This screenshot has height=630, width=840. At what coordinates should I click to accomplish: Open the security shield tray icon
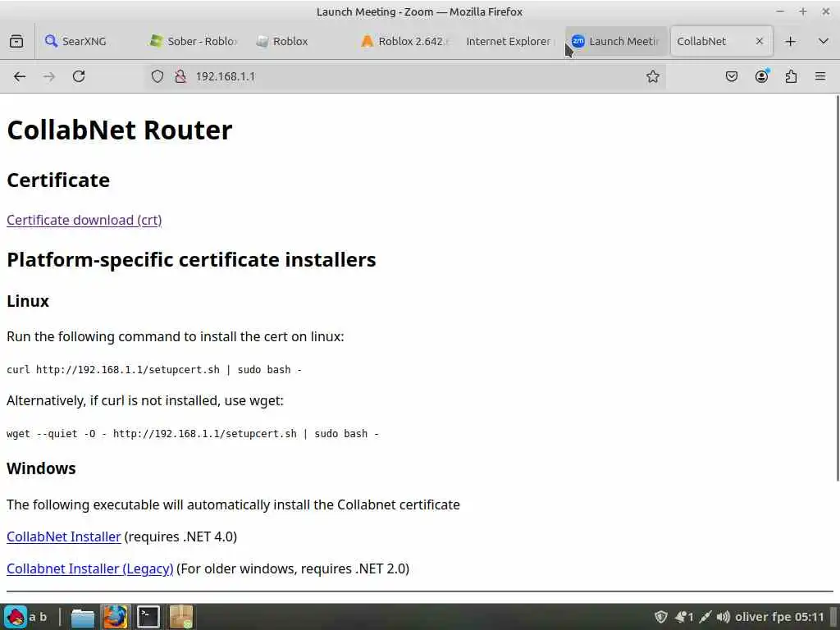[x=661, y=617]
